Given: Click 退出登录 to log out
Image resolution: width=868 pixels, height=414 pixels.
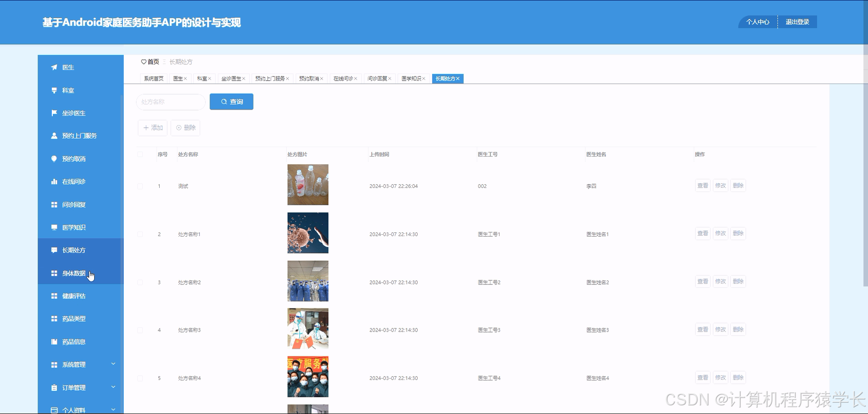Looking at the screenshot, I should pyautogui.click(x=797, y=22).
